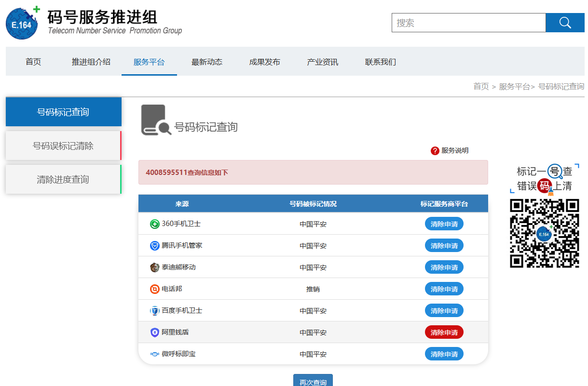588x386 pixels.
Task: Open 成果发布 in navigation bar
Action: click(265, 62)
